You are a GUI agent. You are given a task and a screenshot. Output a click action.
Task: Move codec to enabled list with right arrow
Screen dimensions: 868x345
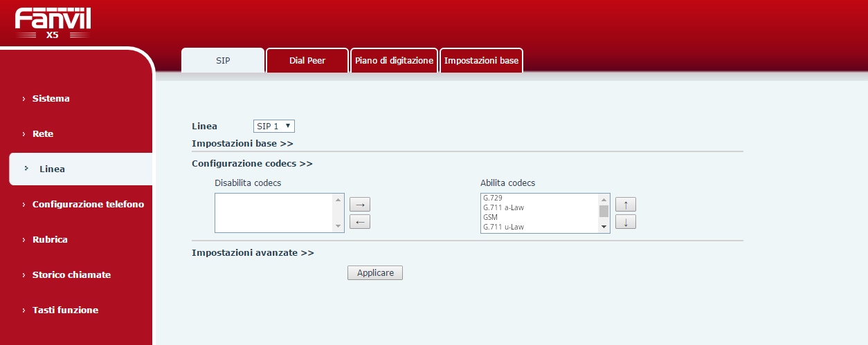pyautogui.click(x=359, y=205)
